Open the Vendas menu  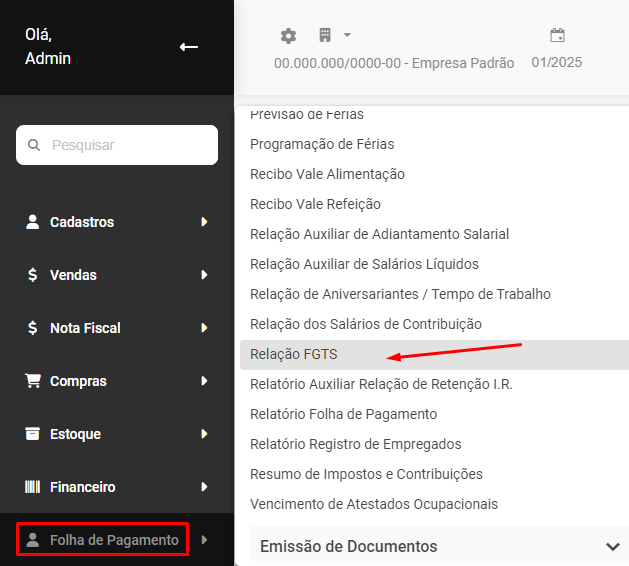coord(73,275)
